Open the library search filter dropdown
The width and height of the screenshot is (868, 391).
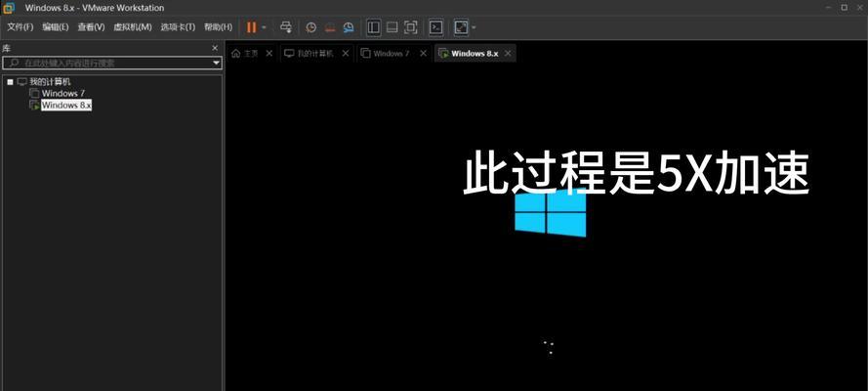coord(217,64)
